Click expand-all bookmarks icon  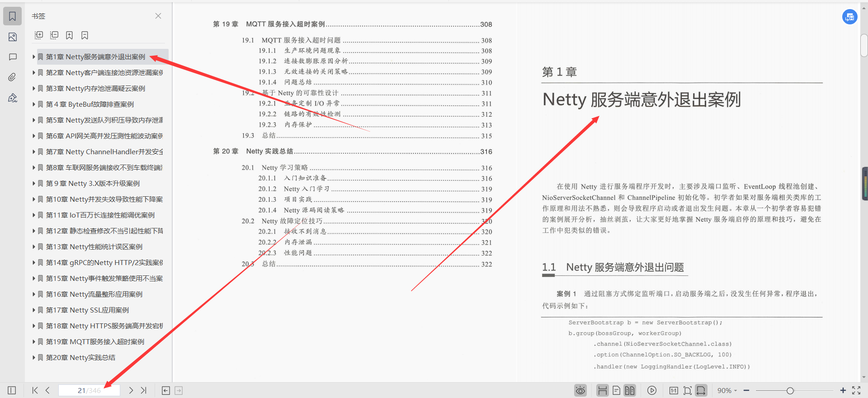coord(39,35)
